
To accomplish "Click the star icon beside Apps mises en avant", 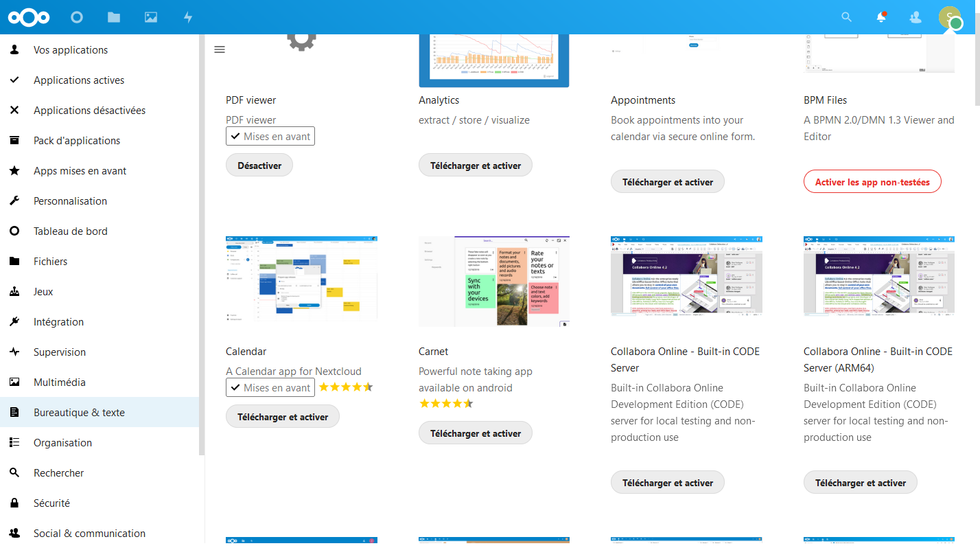I will coord(14,170).
